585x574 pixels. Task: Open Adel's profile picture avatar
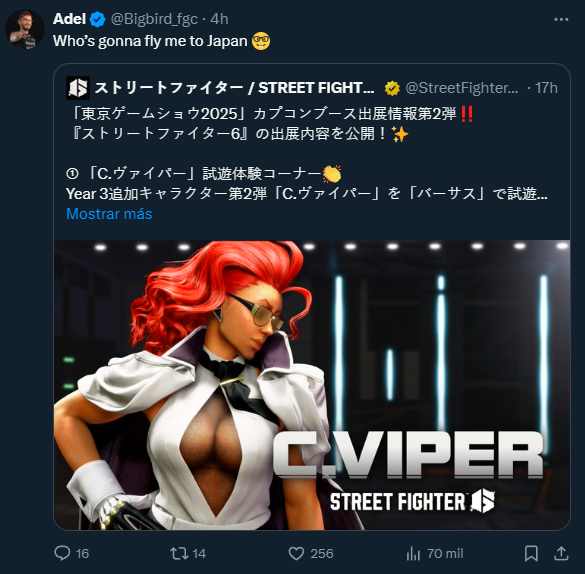[25, 29]
